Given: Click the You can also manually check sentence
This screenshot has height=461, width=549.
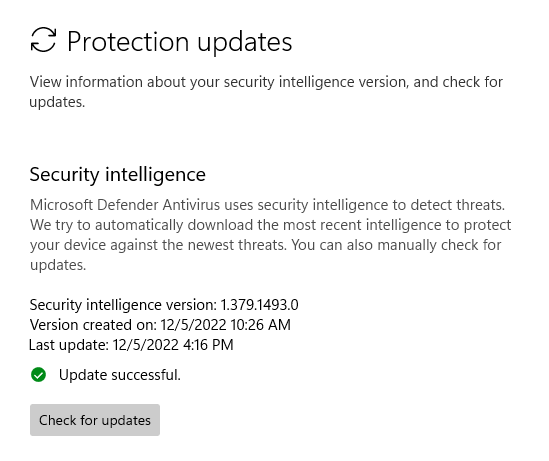Looking at the screenshot, I should 396,245.
